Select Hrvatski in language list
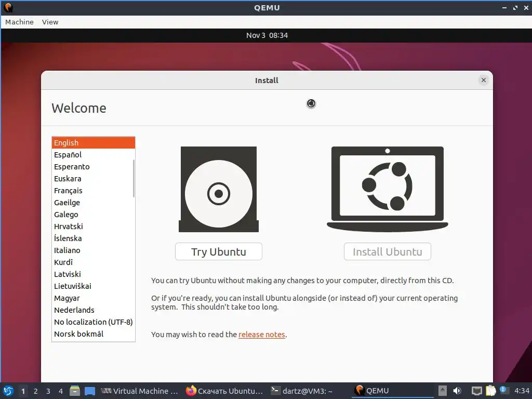Screen dimensions: 532x399 click(94, 227)
